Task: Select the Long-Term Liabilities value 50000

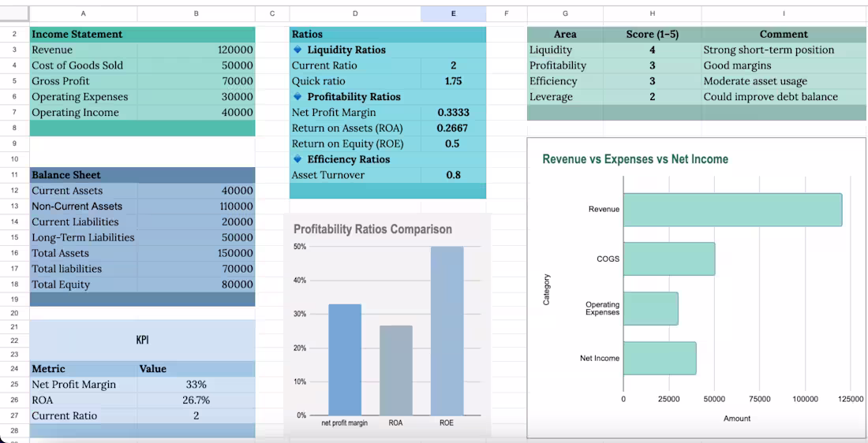Action: coord(196,237)
